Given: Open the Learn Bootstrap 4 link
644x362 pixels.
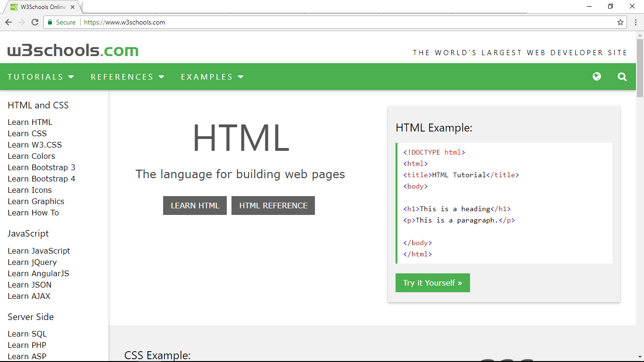Looking at the screenshot, I should click(41, 179).
